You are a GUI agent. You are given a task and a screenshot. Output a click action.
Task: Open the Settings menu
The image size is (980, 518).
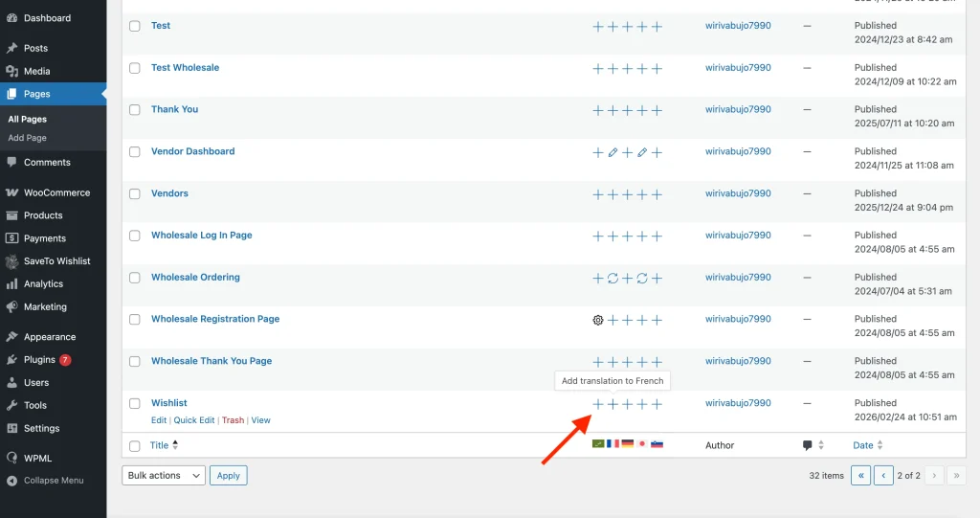tap(42, 429)
